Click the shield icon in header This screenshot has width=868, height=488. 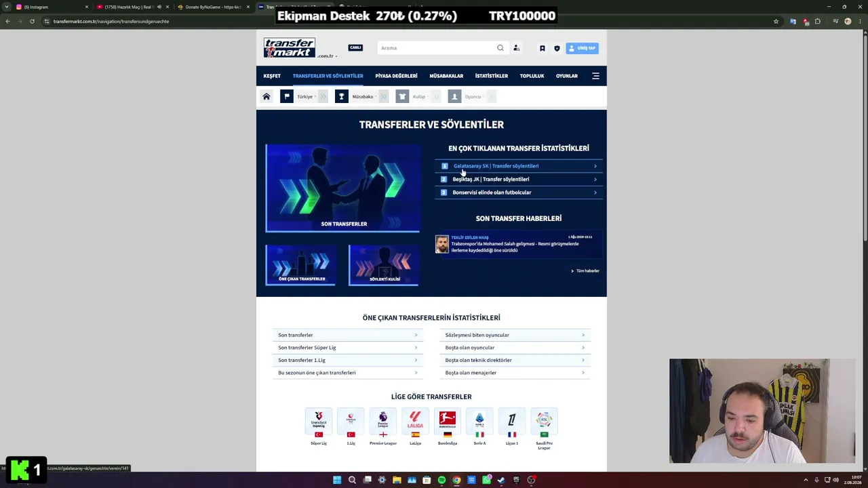click(557, 48)
